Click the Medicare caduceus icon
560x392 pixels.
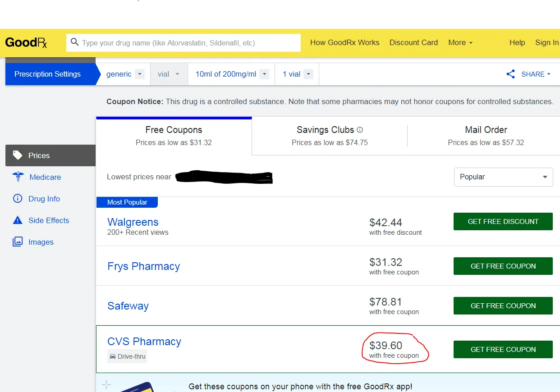[18, 177]
